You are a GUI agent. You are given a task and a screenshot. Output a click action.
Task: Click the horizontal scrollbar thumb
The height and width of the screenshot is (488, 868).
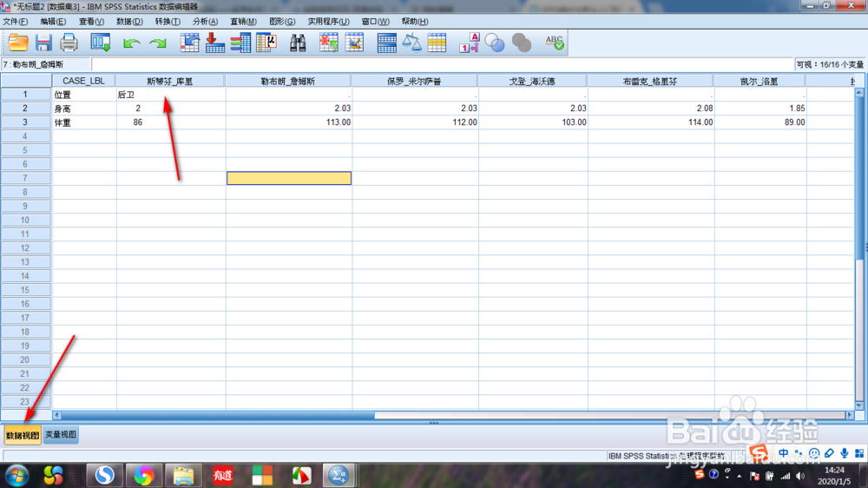click(x=218, y=415)
